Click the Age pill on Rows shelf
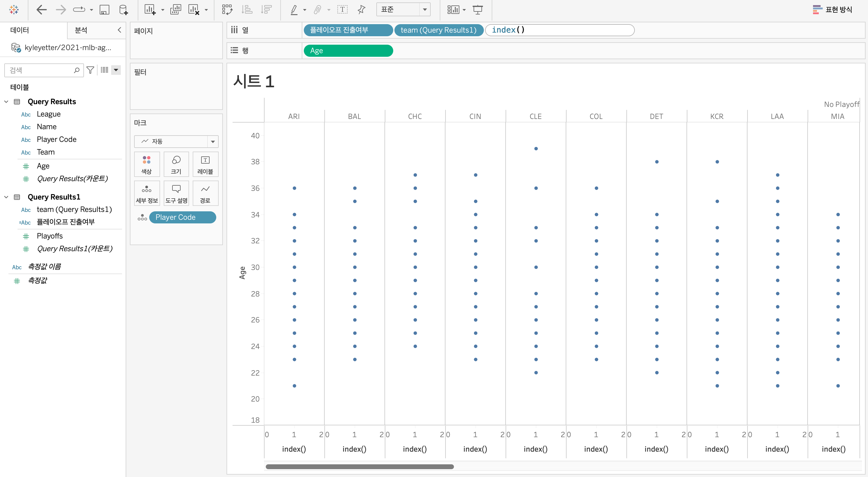868x477 pixels. point(348,50)
